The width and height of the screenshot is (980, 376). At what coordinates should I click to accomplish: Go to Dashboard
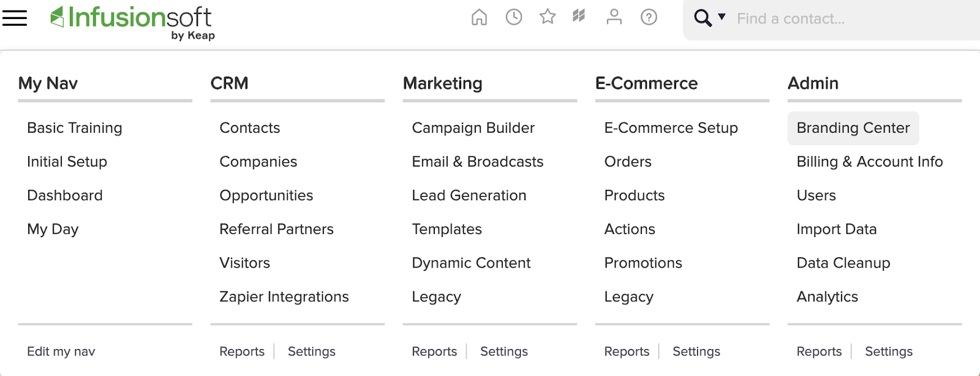[x=65, y=195]
